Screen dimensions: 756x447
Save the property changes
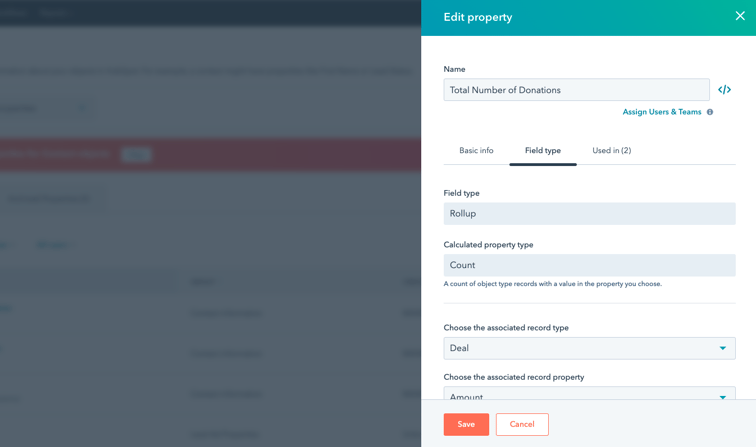click(x=466, y=424)
